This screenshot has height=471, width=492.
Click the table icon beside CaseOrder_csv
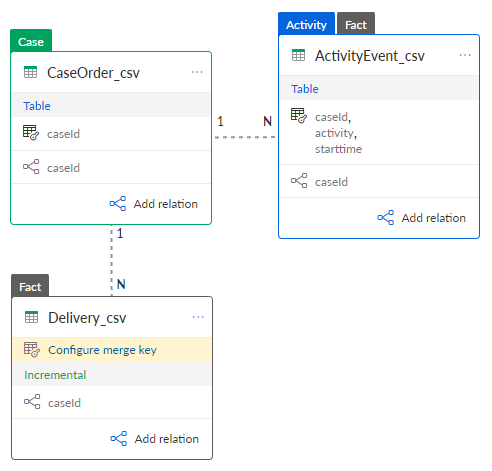pyautogui.click(x=31, y=72)
